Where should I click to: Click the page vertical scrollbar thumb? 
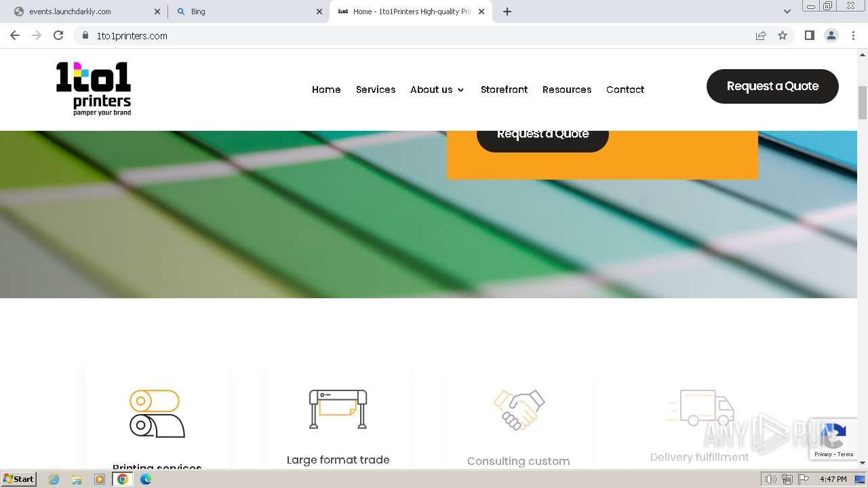tap(863, 103)
